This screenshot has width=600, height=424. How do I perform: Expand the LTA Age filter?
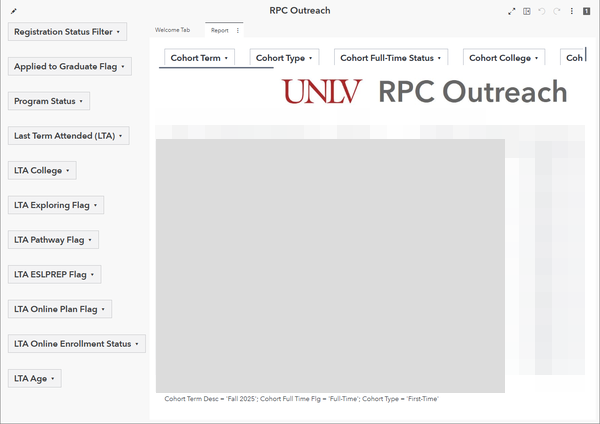(34, 378)
